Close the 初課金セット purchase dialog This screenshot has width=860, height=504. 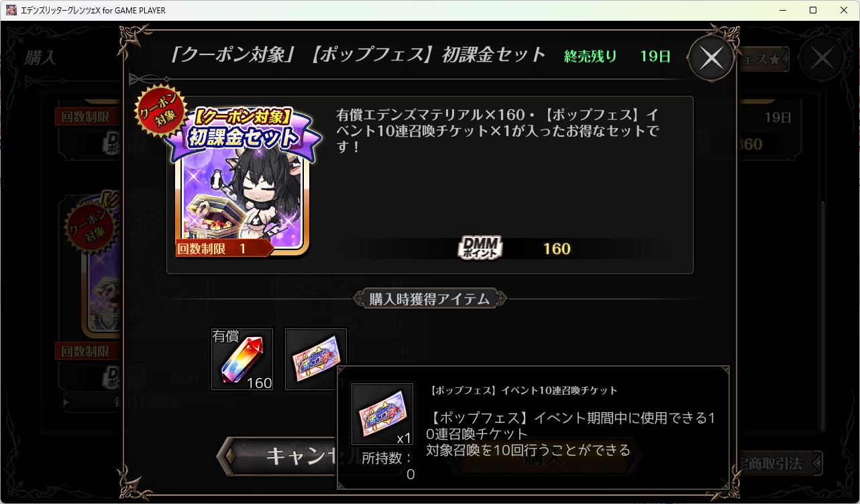click(712, 59)
